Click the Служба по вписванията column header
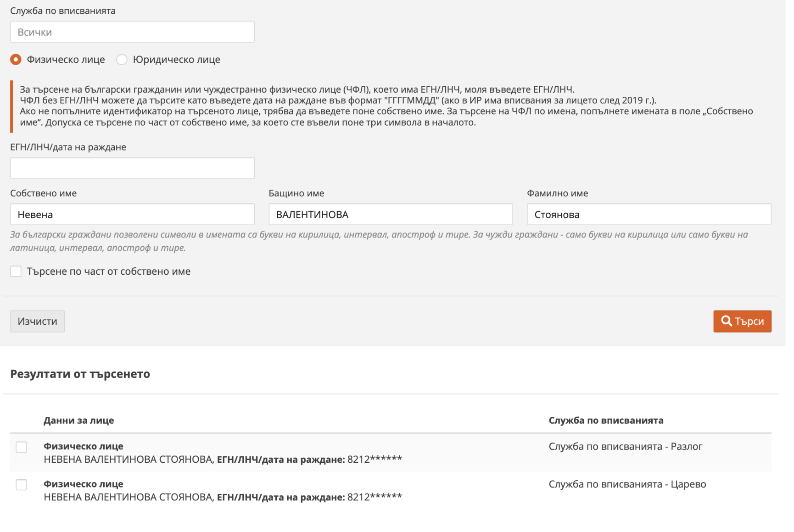The height and width of the screenshot is (532, 794). [606, 421]
